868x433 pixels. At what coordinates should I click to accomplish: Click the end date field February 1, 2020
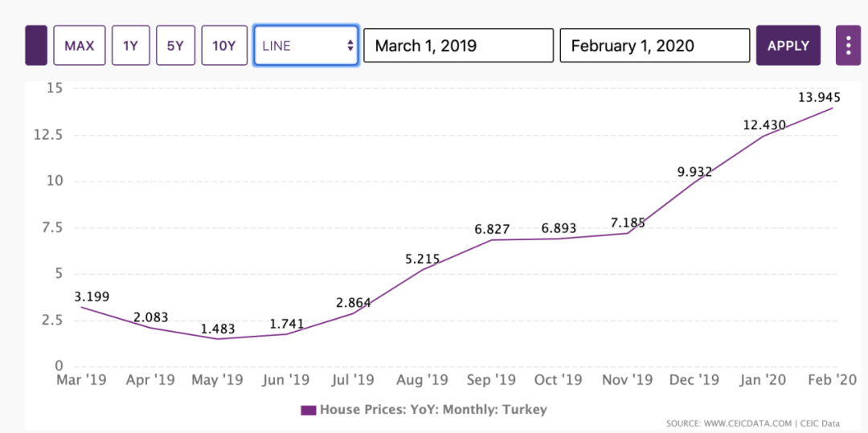pos(654,46)
